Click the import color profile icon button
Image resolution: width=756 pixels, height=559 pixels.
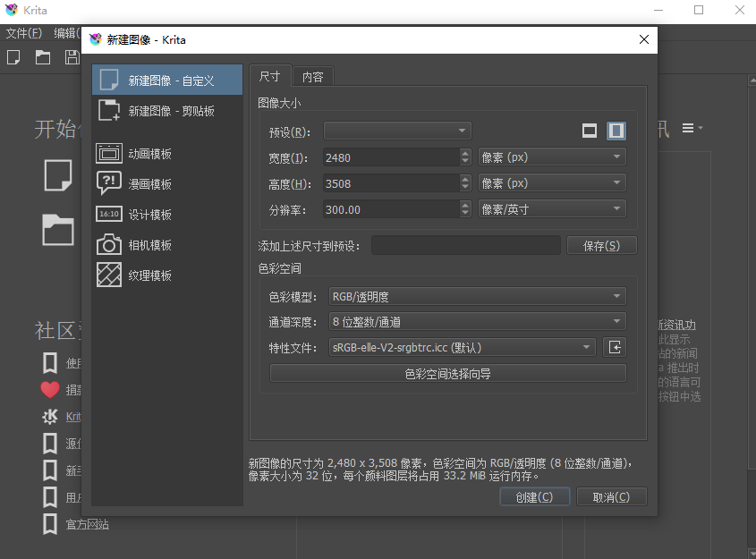[x=615, y=347]
